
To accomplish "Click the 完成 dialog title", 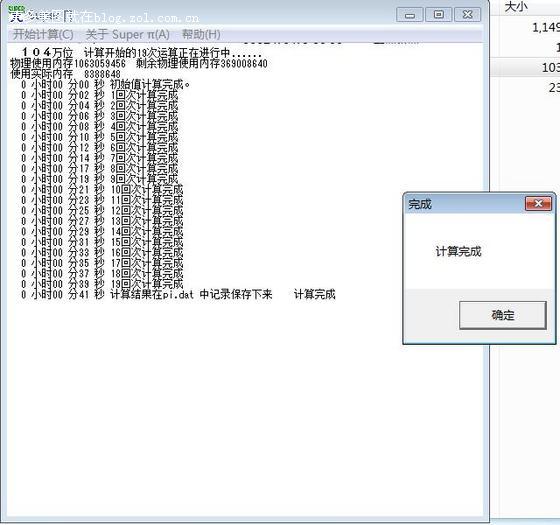I will 420,204.
